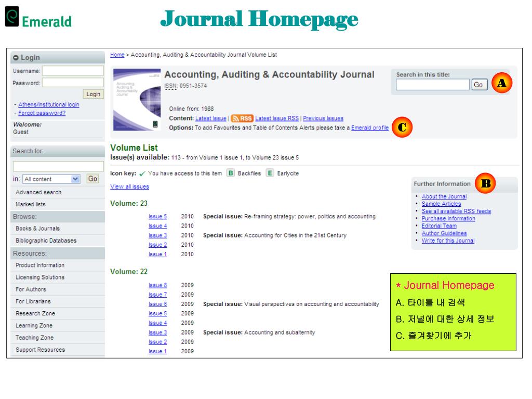This screenshot has height=399, width=532.
Task: Focus the Username input field
Action: 73,71
